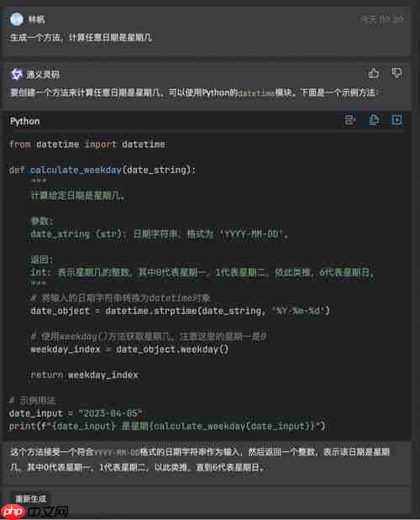The width and height of the screenshot is (420, 520).
Task: Click the user name 林枫
Action: click(36, 19)
